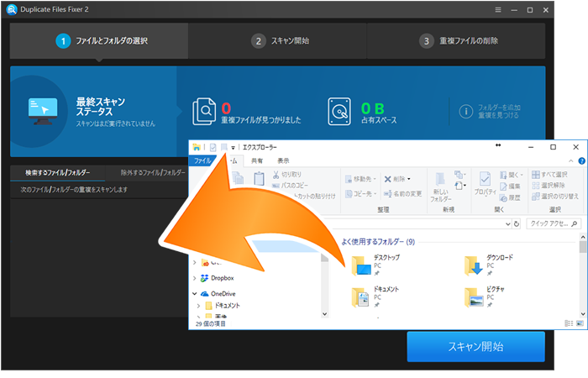Open the new item dropdown in the 新規 group
Viewport: 588px width, 378px height.
459,175
